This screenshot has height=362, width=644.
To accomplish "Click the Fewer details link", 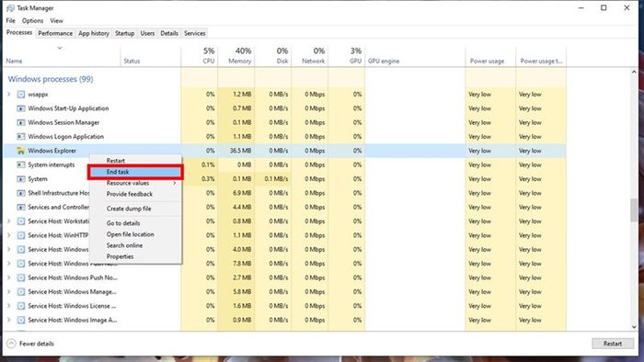I will click(x=37, y=344).
